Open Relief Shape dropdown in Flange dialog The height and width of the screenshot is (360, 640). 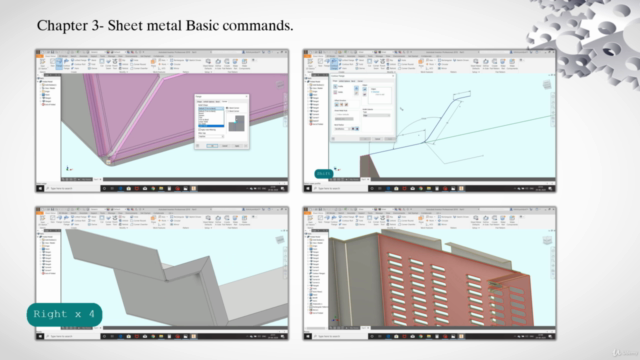coord(211,108)
